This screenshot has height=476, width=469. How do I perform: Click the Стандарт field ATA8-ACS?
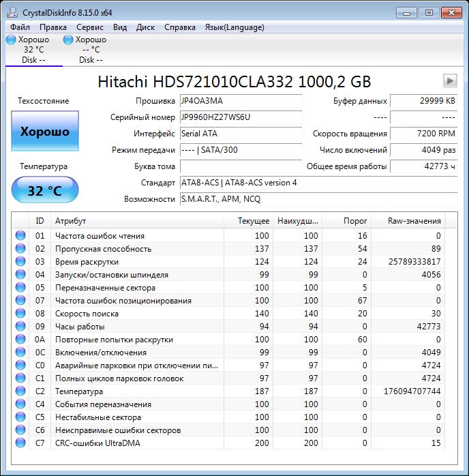[318, 183]
